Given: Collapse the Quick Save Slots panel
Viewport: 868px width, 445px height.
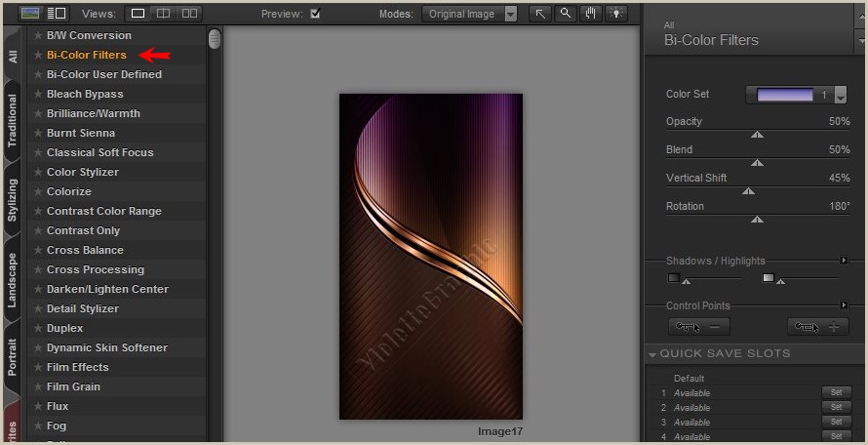Looking at the screenshot, I should click(651, 353).
